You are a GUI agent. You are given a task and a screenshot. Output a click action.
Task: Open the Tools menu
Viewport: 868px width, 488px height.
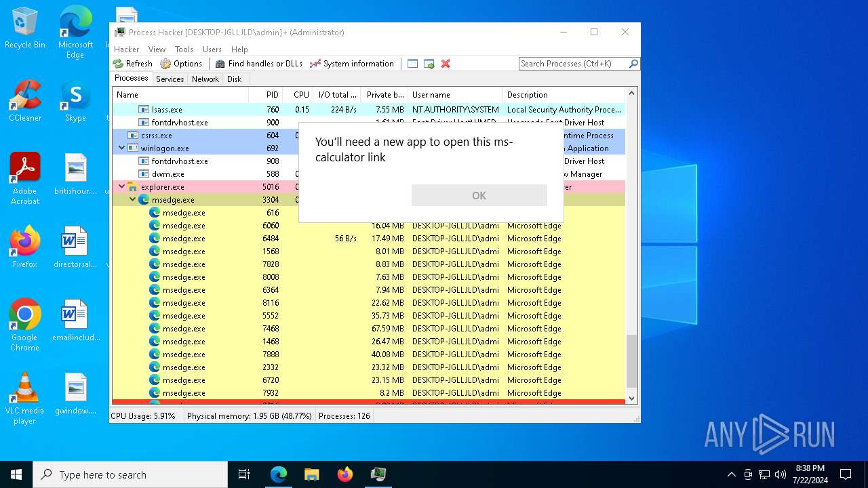[x=184, y=49]
